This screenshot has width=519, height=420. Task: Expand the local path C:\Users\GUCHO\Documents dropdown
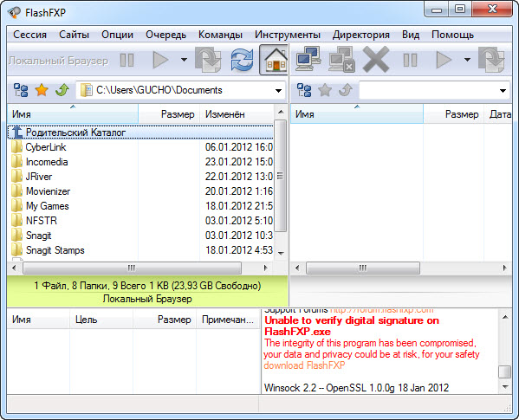[278, 91]
